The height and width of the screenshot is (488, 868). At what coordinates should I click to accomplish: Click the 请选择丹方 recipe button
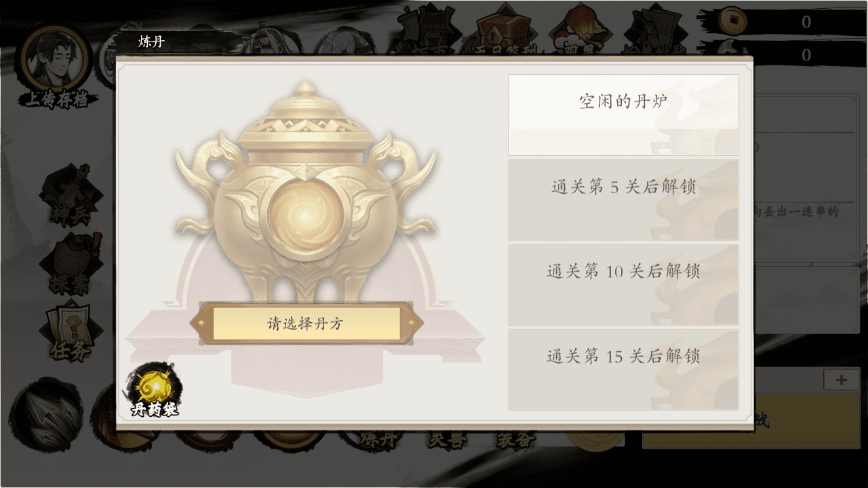point(307,323)
